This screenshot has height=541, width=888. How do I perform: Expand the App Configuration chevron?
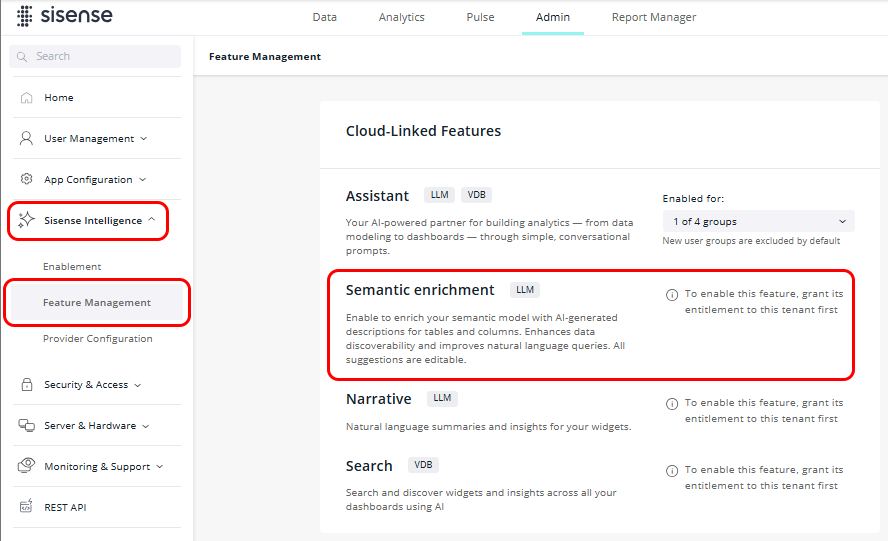(x=143, y=180)
